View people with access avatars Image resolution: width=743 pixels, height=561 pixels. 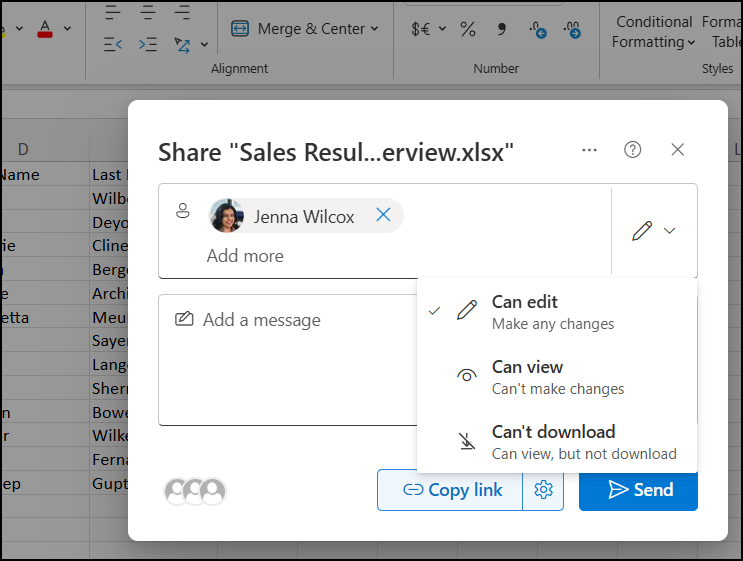(195, 491)
